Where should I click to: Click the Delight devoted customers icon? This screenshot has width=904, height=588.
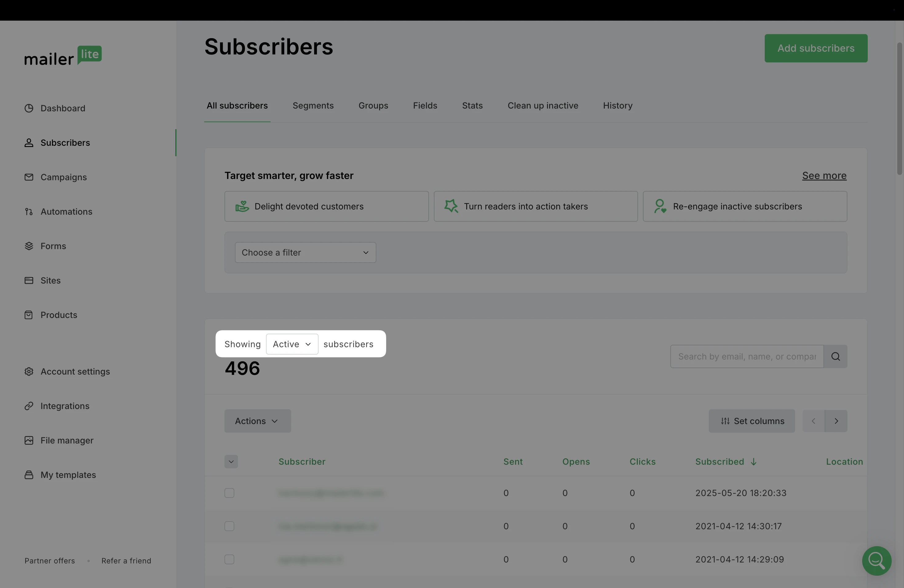tap(242, 206)
